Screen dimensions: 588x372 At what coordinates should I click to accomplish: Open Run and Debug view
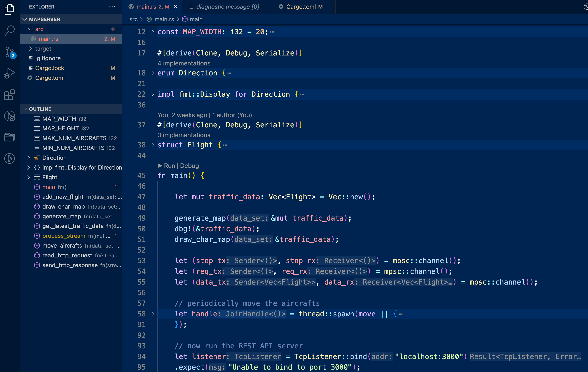point(10,73)
